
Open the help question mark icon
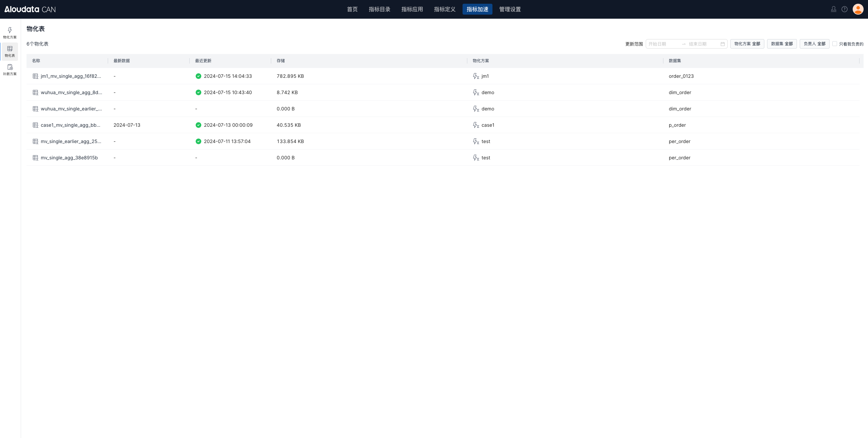(845, 9)
